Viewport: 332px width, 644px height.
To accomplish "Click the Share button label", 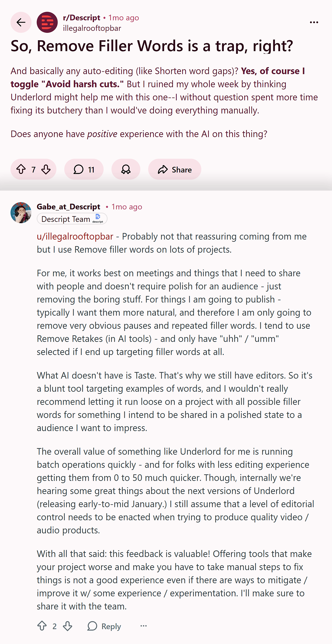I will point(182,169).
